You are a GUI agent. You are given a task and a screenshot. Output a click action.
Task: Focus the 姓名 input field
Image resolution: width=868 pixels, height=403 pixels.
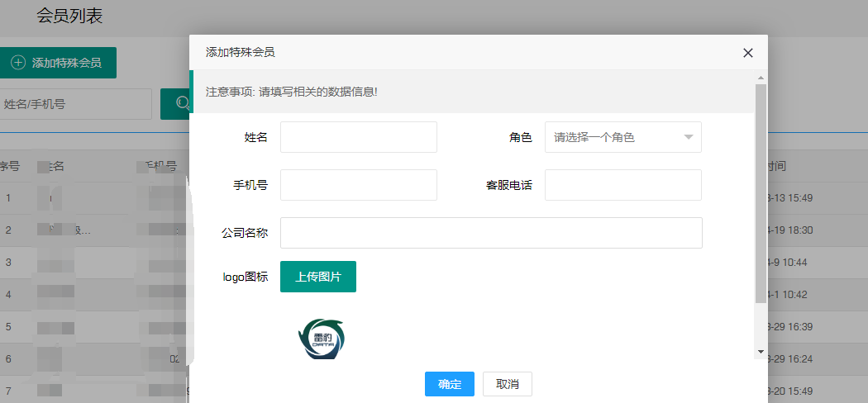(x=359, y=137)
